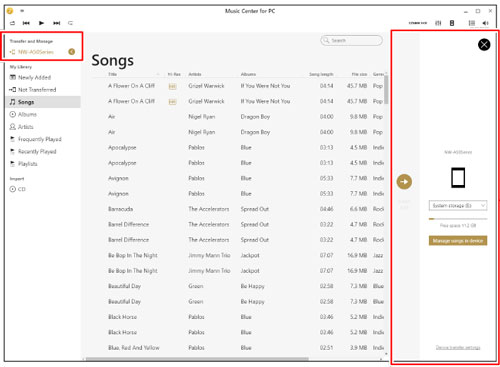Open the play queue list icon
The image size is (500, 367).
(472, 23)
